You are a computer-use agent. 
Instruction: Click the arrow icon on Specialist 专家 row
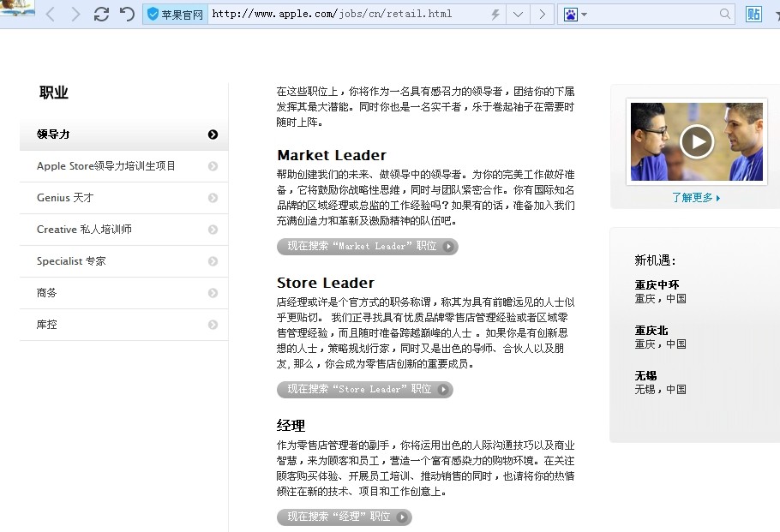coord(213,261)
